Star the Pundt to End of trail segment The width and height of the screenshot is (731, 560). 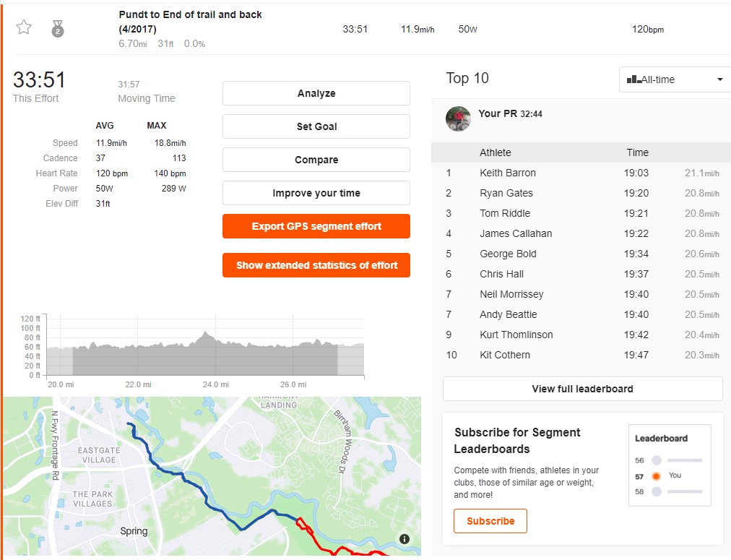coord(24,27)
